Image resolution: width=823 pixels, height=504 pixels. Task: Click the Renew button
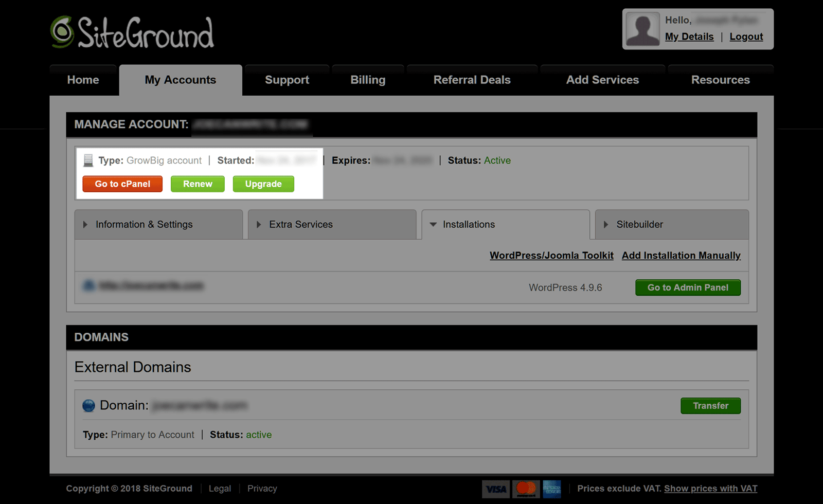coord(198,184)
